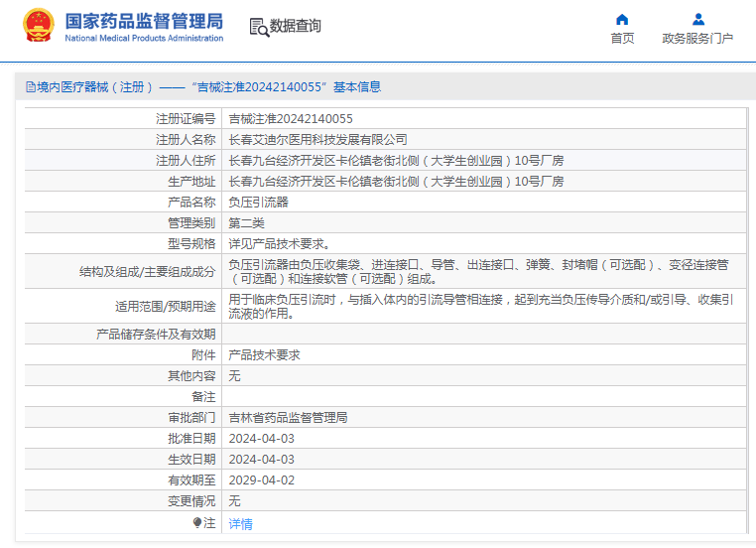The width and height of the screenshot is (756, 548).
Task: Open the 政务服务门户 menu label
Action: pos(697,38)
